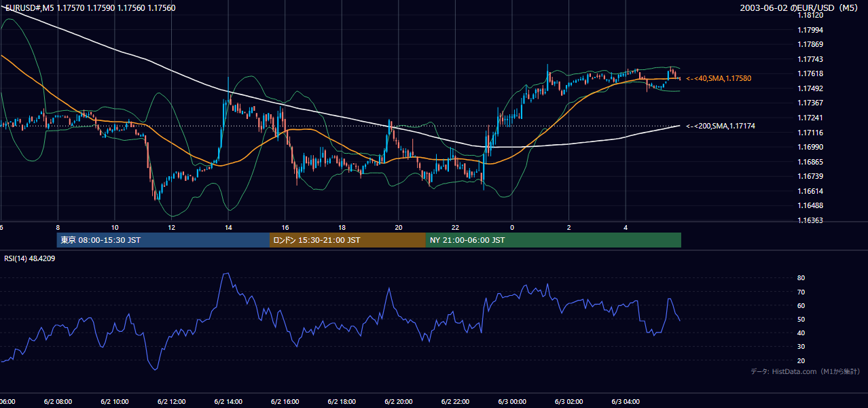Click the 6/2 22:00 bottom date label
Viewport: 868px width, 408px height.
[x=455, y=402]
